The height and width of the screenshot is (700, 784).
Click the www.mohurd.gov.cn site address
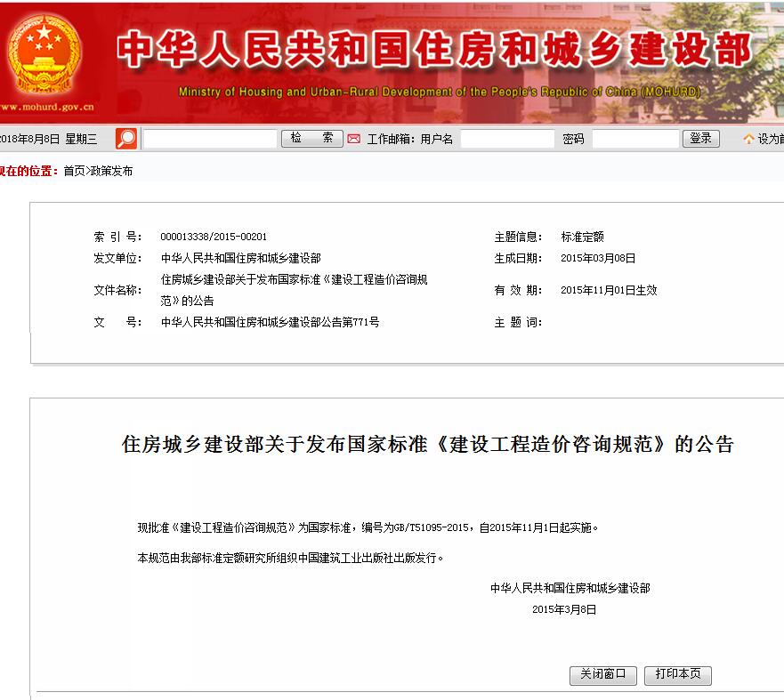point(47,107)
